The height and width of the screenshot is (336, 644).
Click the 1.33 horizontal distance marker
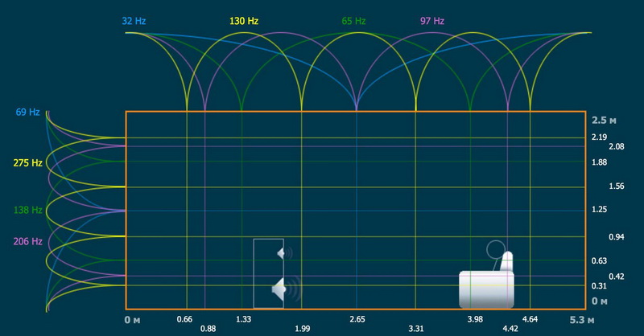click(243, 319)
